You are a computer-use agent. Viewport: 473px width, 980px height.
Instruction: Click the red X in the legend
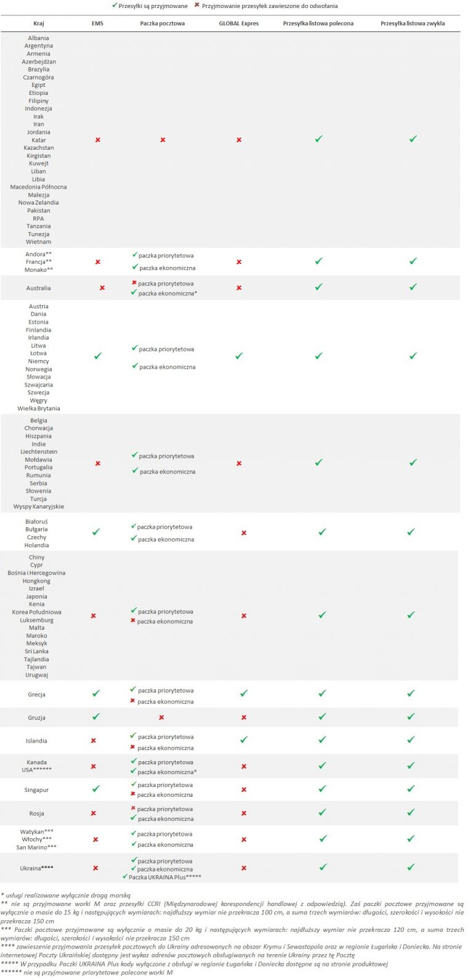(x=196, y=6)
